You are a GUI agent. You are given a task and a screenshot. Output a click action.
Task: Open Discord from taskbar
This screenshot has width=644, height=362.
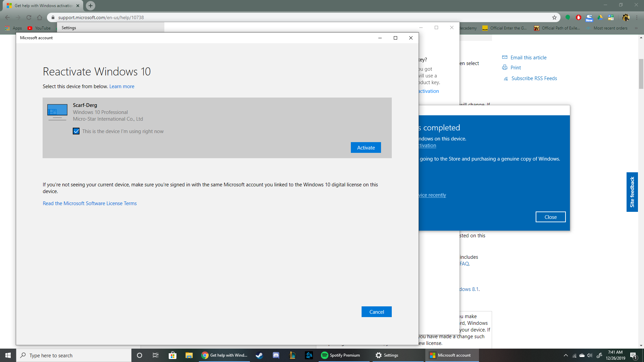(276, 355)
